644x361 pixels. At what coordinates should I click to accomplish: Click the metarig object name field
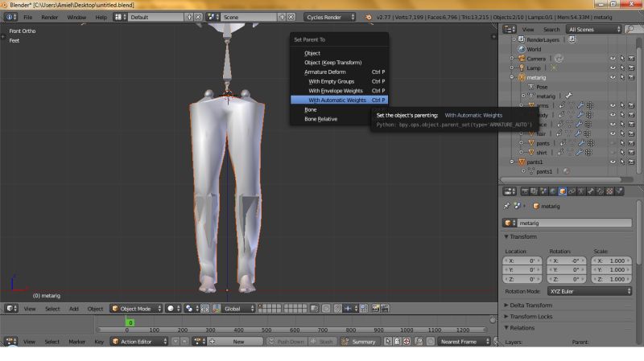574,223
